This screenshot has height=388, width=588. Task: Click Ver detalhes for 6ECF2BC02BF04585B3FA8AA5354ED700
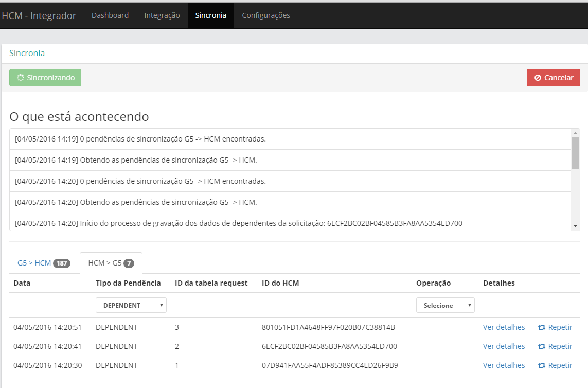click(x=504, y=346)
